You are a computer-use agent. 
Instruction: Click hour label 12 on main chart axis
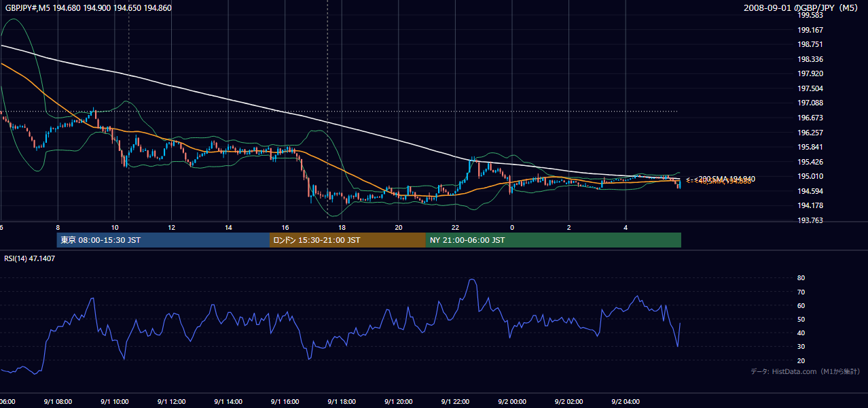[172, 227]
